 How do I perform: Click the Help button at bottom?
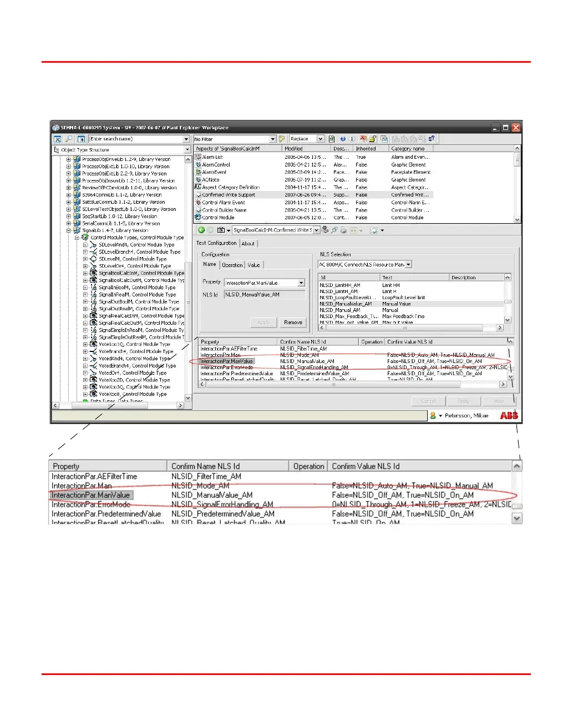[x=499, y=401]
